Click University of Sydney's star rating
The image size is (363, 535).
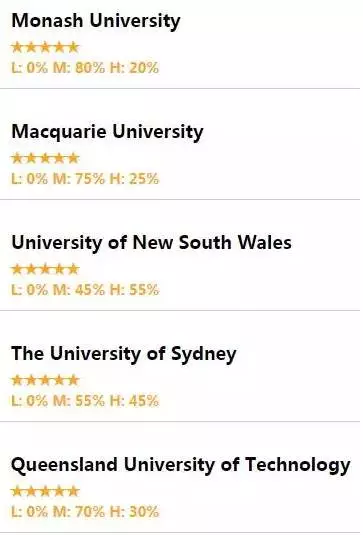tap(45, 380)
